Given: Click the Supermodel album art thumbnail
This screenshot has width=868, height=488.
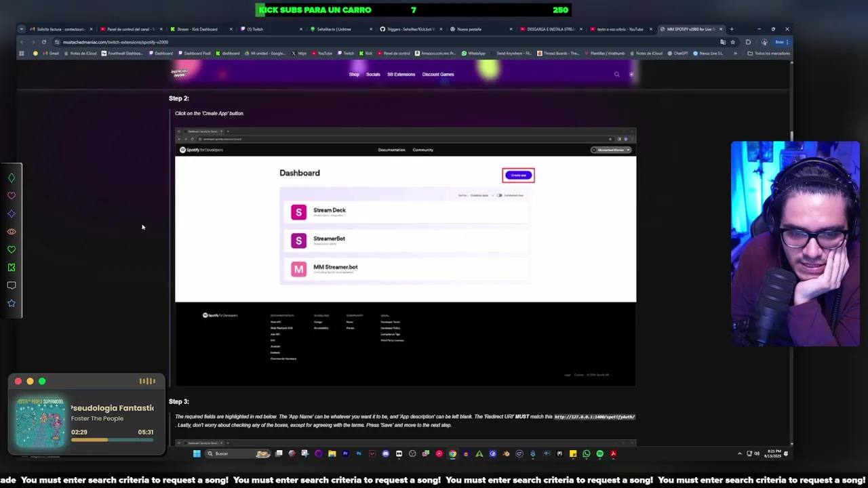Looking at the screenshot, I should coord(39,422).
